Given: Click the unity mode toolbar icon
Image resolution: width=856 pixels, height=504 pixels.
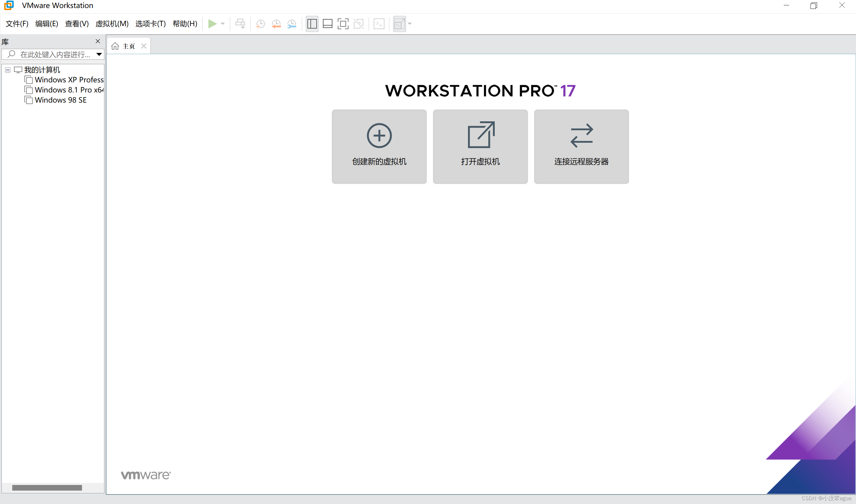Looking at the screenshot, I should [x=358, y=24].
